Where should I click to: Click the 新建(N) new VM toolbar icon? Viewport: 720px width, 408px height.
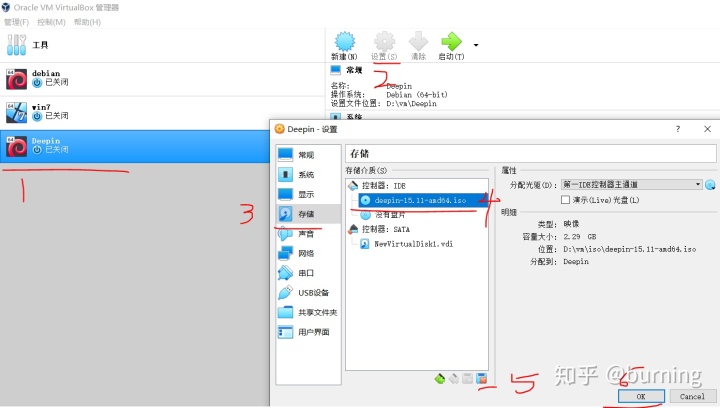click(344, 46)
